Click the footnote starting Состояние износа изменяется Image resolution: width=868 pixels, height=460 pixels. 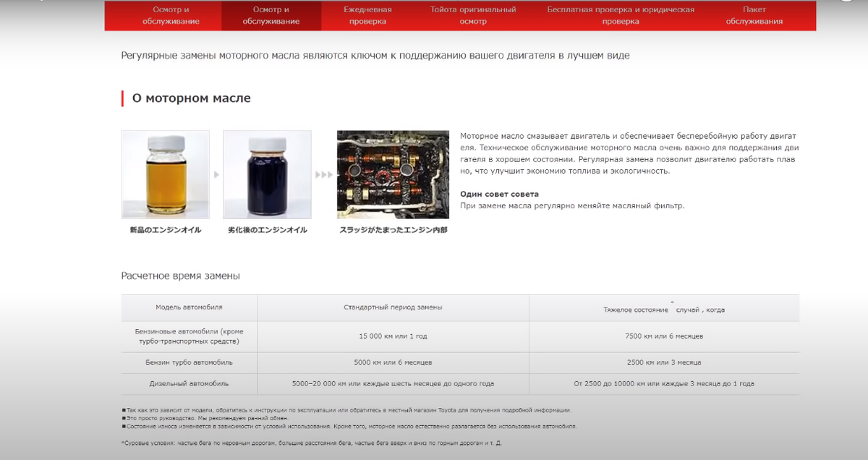349,426
